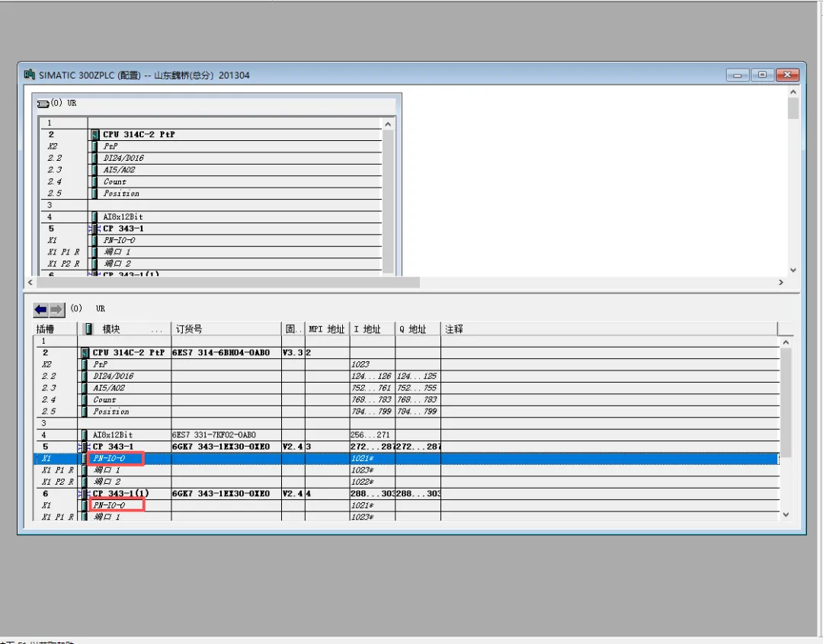Click the module icon in the 模块 column header
823x644 pixels.
click(x=88, y=329)
